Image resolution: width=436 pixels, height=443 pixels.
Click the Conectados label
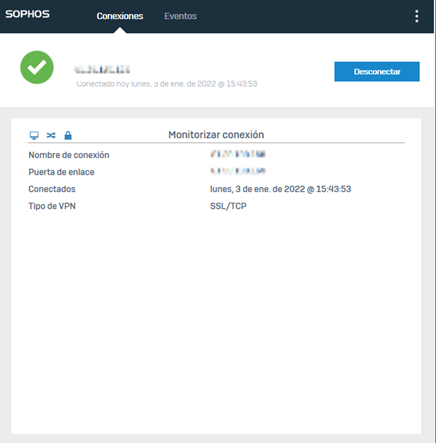[52, 189]
